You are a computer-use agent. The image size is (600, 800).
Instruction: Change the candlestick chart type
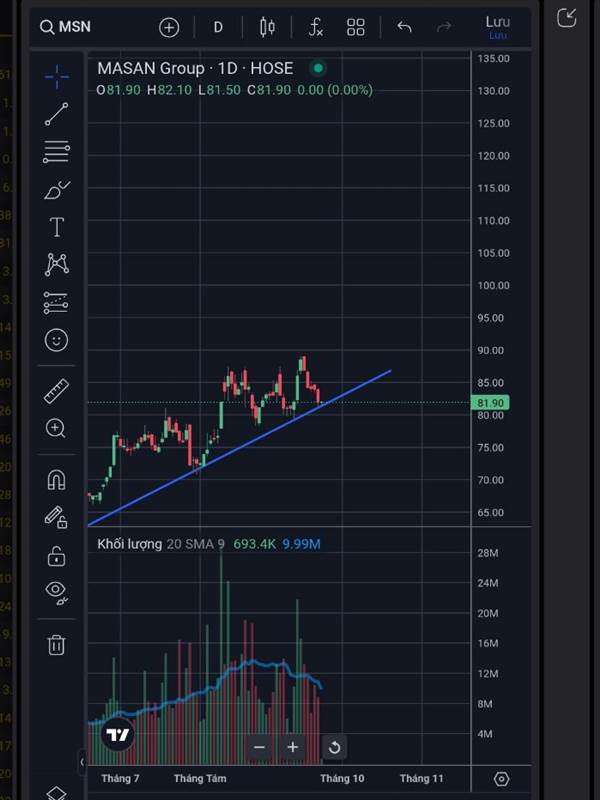click(267, 27)
